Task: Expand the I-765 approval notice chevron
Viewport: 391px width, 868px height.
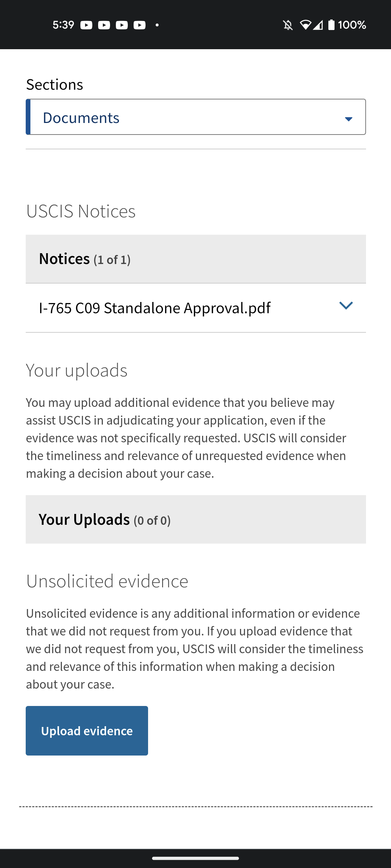Action: (x=346, y=306)
